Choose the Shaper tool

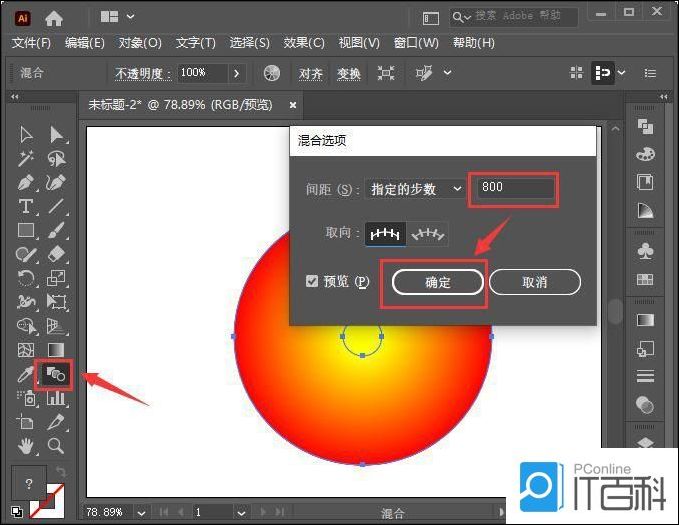pyautogui.click(x=26, y=254)
